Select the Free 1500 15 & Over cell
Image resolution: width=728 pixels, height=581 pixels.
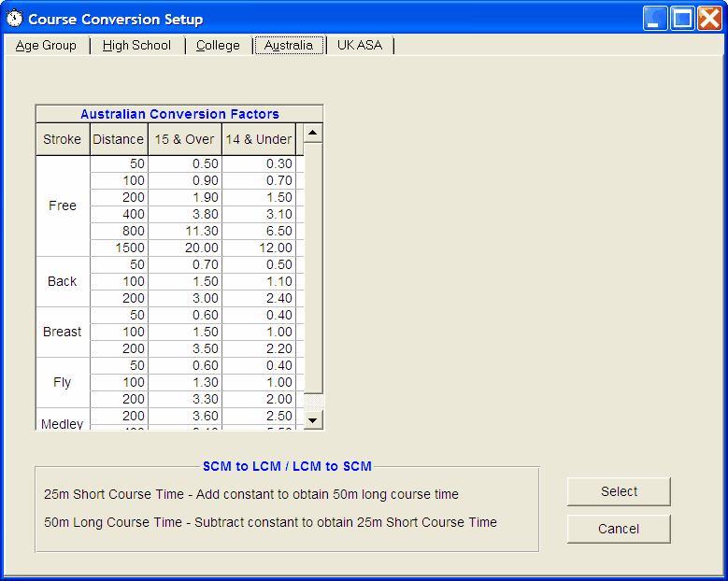(x=185, y=248)
